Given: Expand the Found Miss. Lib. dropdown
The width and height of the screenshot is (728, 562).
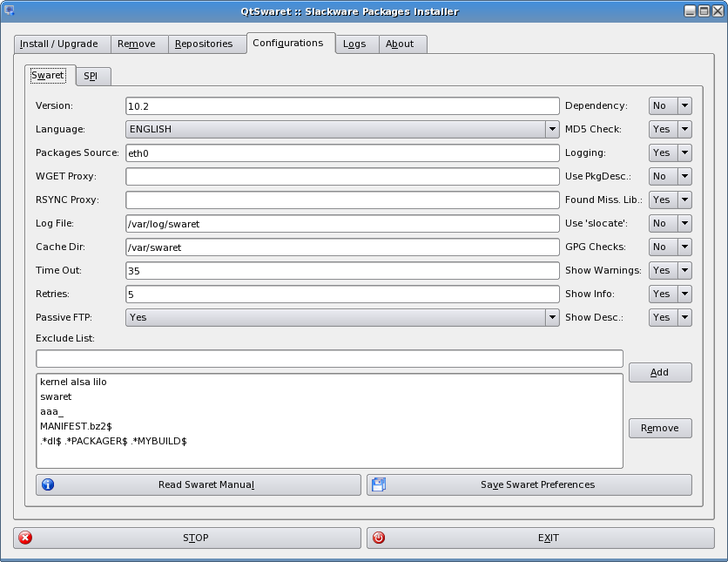Looking at the screenshot, I should coord(670,200).
